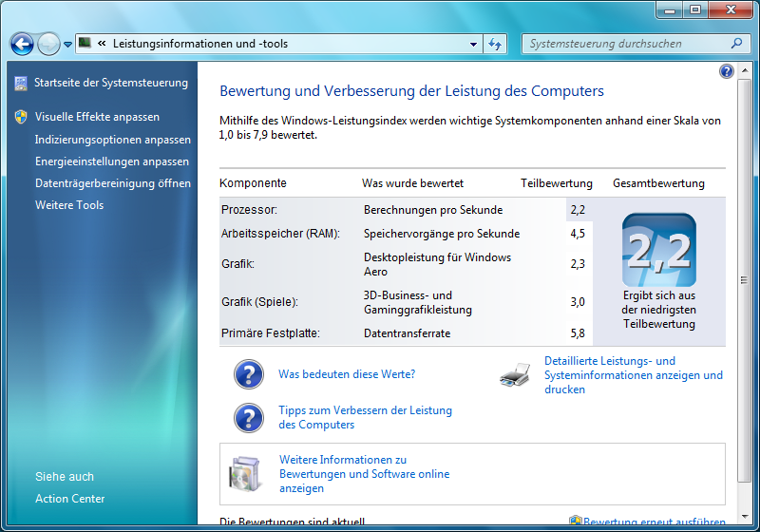Click the Prozessor score 2,2
The image size is (760, 532).
click(578, 210)
